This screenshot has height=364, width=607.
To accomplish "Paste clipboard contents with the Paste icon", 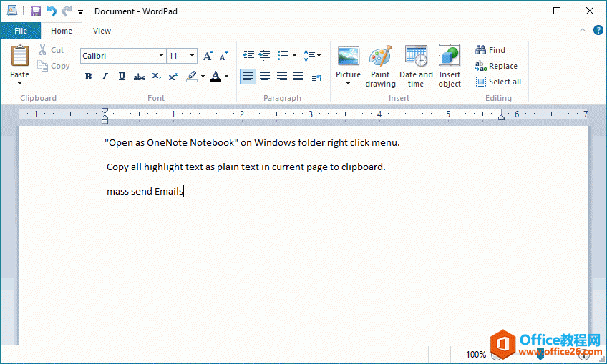I will tap(20, 56).
